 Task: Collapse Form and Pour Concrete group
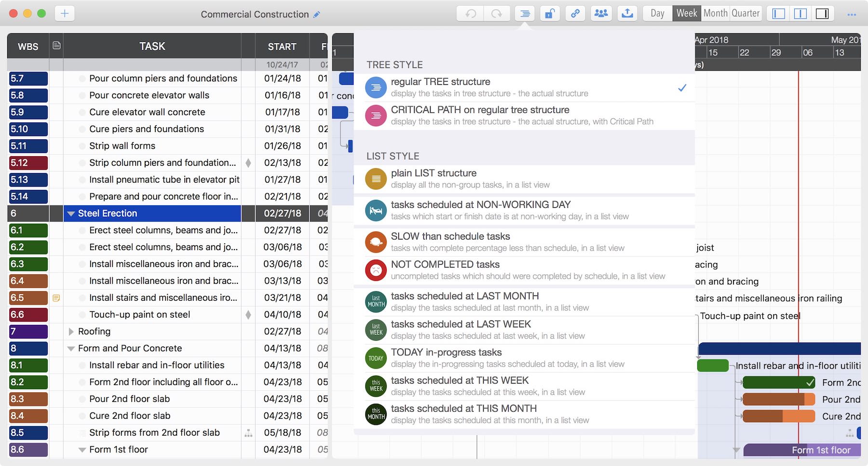pos(71,348)
